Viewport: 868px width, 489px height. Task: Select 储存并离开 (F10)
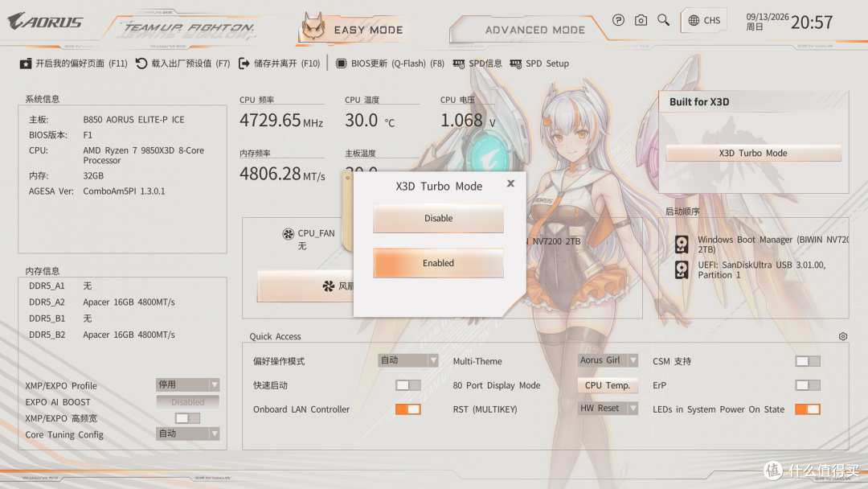coord(279,64)
